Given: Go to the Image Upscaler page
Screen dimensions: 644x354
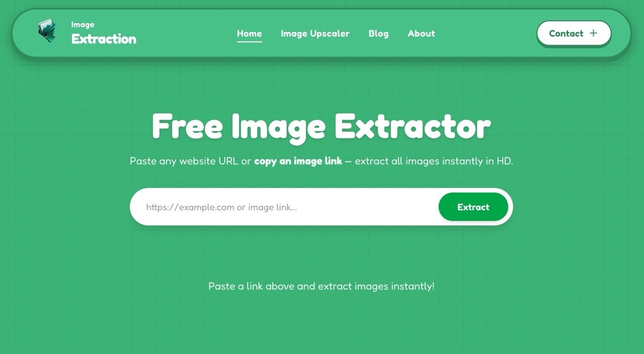Looking at the screenshot, I should tap(315, 34).
